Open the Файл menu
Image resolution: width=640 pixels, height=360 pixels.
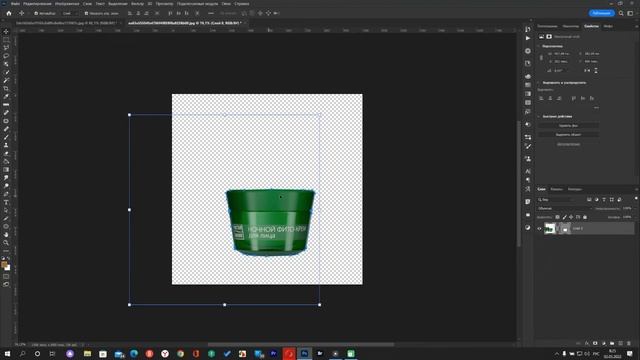16,4
